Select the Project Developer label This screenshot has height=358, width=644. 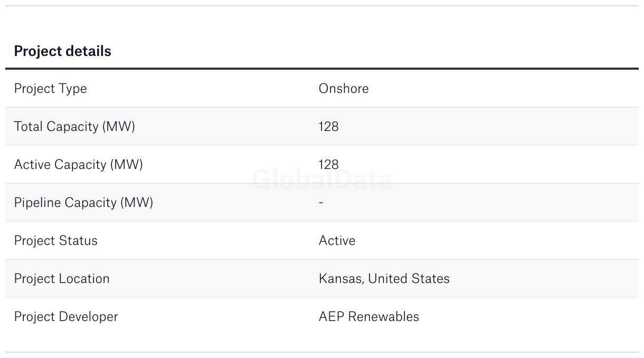(x=66, y=317)
